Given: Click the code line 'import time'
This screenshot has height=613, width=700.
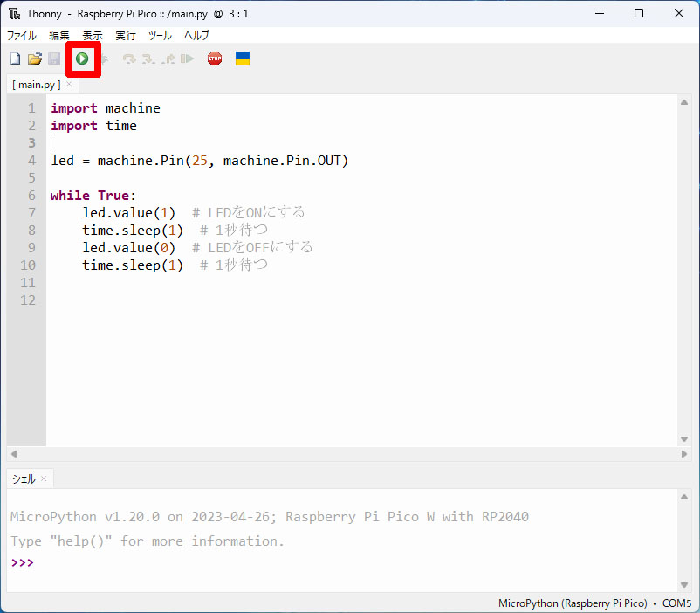Looking at the screenshot, I should click(93, 126).
